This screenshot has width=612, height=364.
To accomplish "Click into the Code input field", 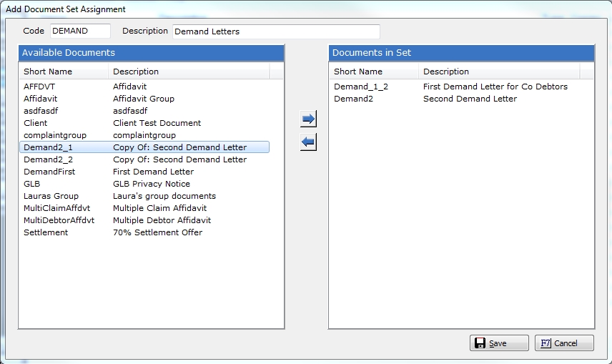I will pyautogui.click(x=80, y=31).
